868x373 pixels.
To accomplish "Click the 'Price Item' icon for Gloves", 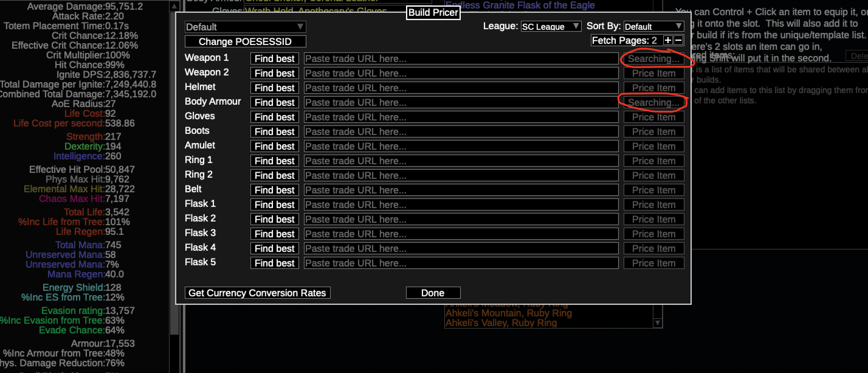I will (x=654, y=117).
